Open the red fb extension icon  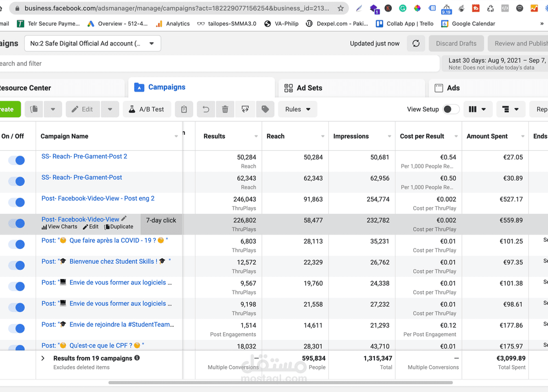[x=476, y=8]
